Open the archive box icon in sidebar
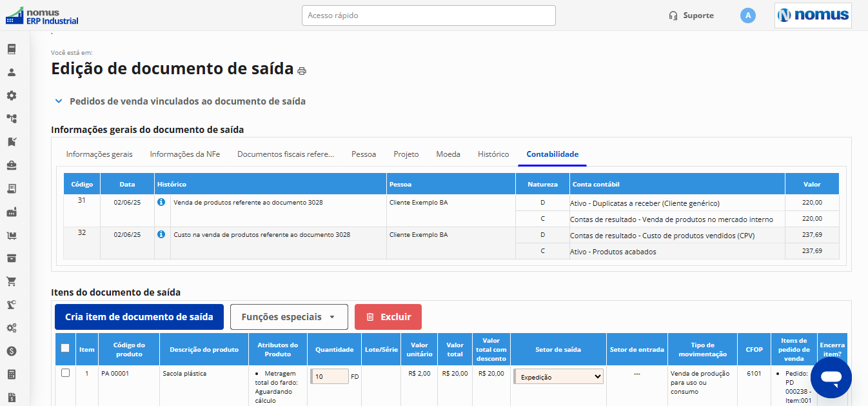 pyautogui.click(x=12, y=258)
